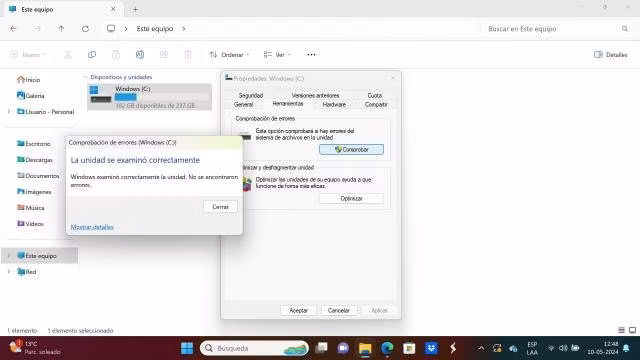Select the Windows (C:) drive

pos(149,97)
